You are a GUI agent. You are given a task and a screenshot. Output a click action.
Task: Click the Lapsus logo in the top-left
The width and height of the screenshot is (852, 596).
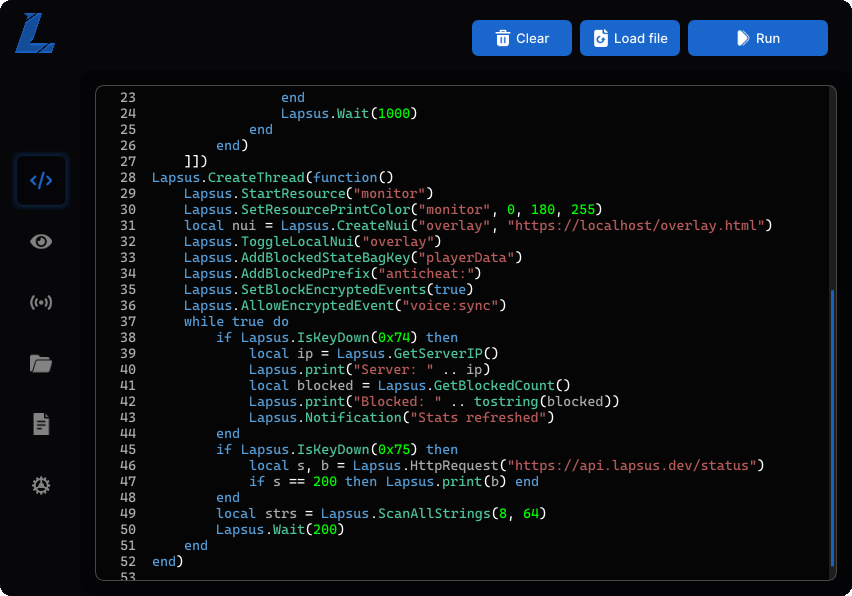[x=34, y=34]
